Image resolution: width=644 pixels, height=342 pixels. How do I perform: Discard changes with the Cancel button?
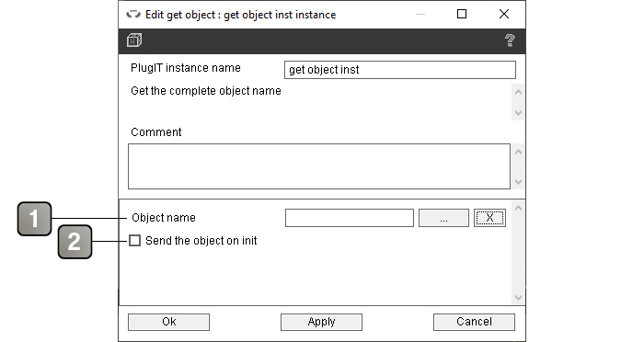[474, 322]
